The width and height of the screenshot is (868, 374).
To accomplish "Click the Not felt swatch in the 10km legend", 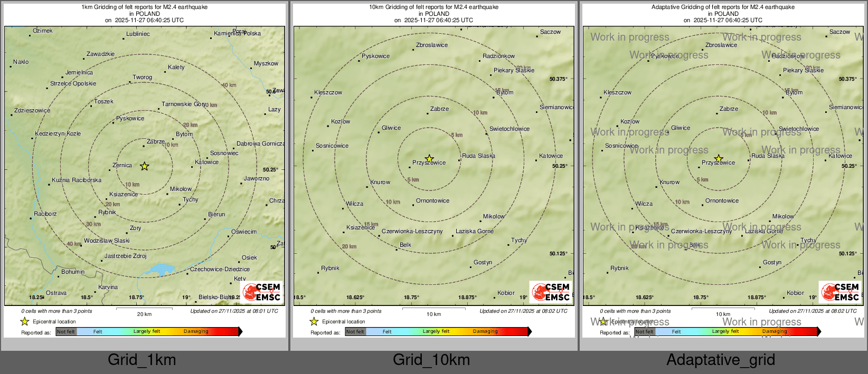I will [355, 332].
